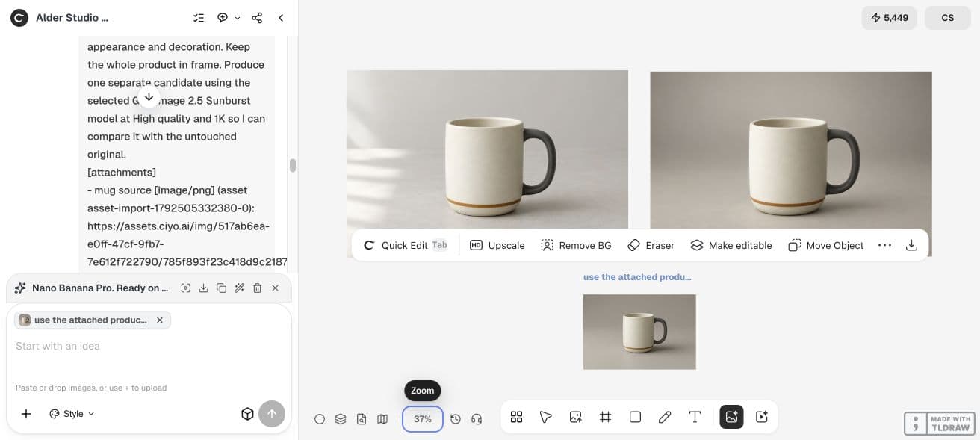Screen dimensions: 980x440
Task: Select the frame hash tool
Action: 606,417
